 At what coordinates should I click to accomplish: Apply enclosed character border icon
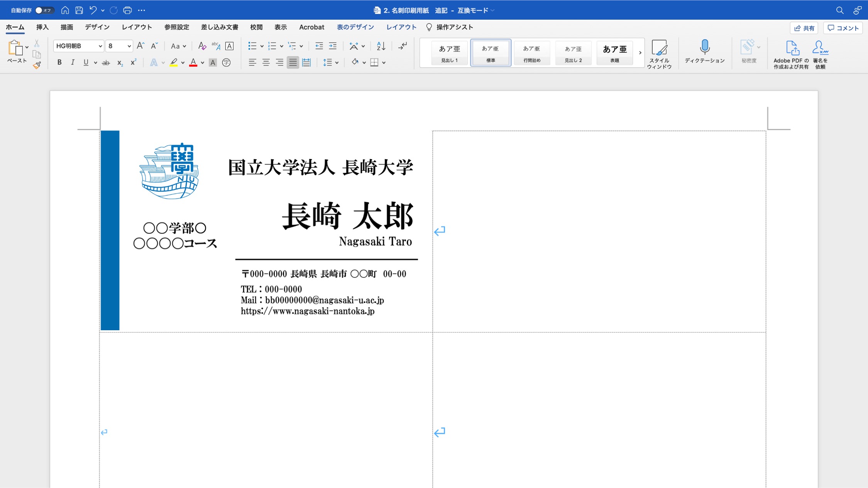point(229,46)
